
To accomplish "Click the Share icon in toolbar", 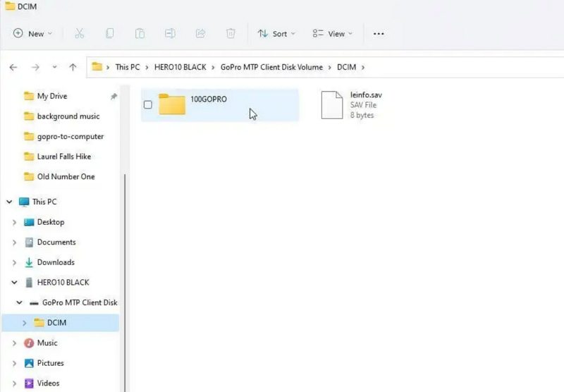I will 200,33.
